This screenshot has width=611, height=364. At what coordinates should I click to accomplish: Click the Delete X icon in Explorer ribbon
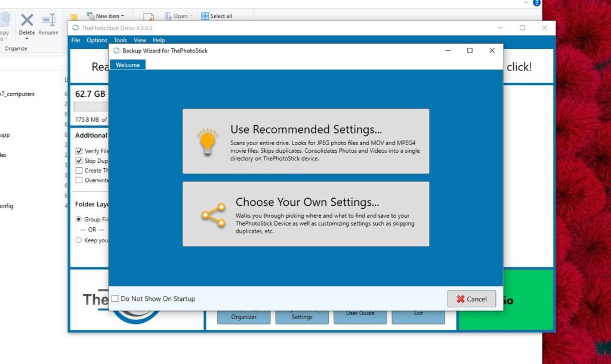27,20
